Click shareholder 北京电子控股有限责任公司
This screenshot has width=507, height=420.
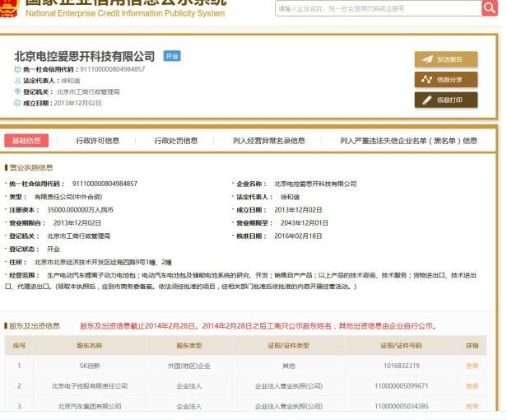(x=90, y=385)
